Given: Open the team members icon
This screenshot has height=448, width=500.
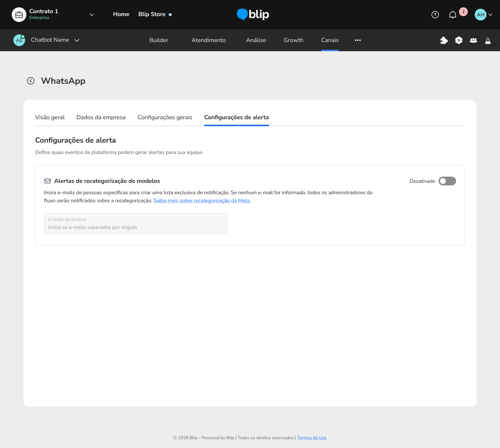Looking at the screenshot, I should click(x=473, y=40).
